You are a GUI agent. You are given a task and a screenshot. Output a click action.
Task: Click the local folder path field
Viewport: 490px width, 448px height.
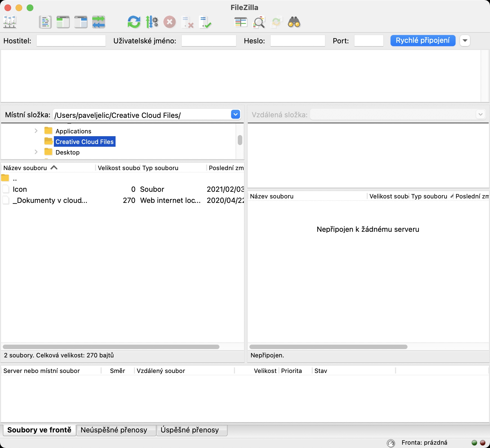pyautogui.click(x=142, y=115)
